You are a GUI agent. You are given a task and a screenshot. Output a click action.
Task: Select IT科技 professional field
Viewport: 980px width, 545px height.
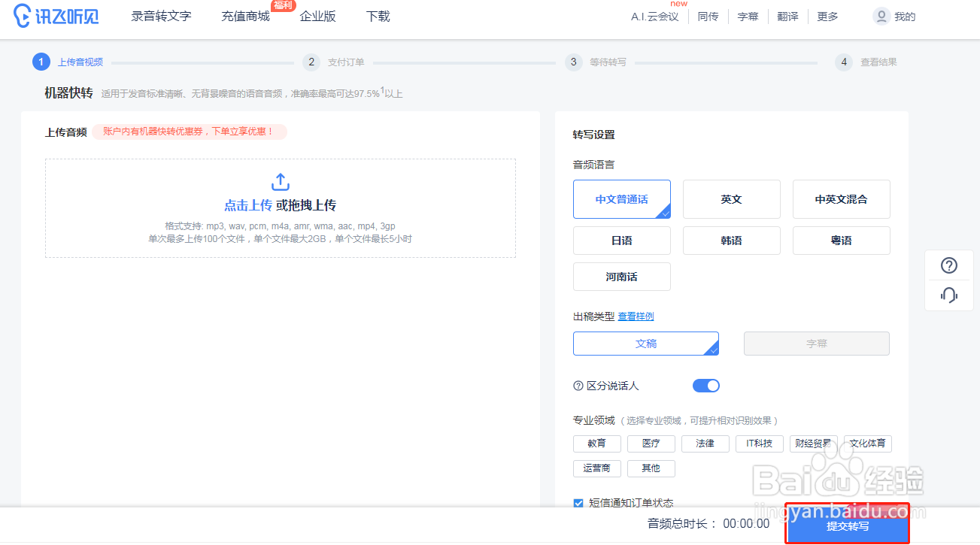click(760, 444)
